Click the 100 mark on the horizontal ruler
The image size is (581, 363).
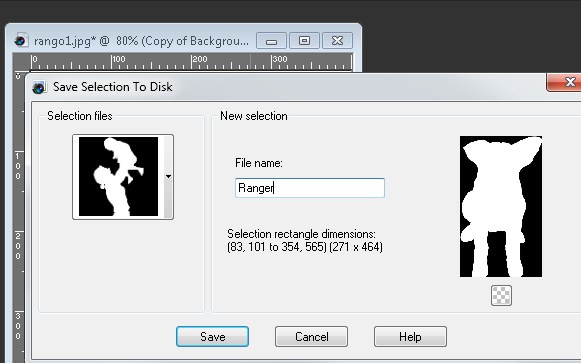[x=119, y=59]
